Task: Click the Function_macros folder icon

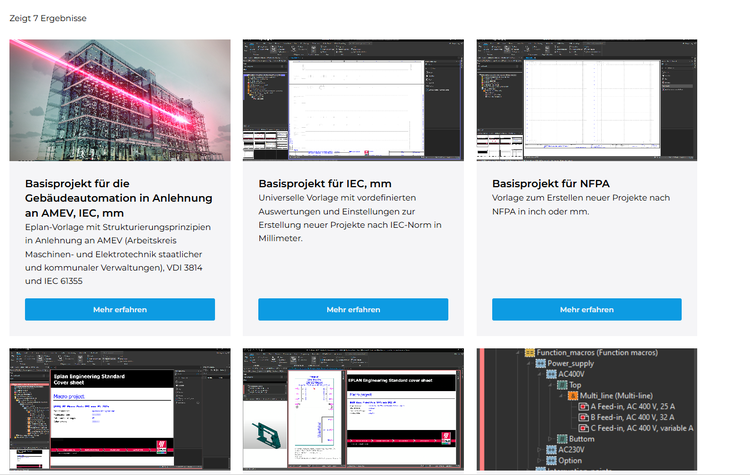Action: pos(529,353)
